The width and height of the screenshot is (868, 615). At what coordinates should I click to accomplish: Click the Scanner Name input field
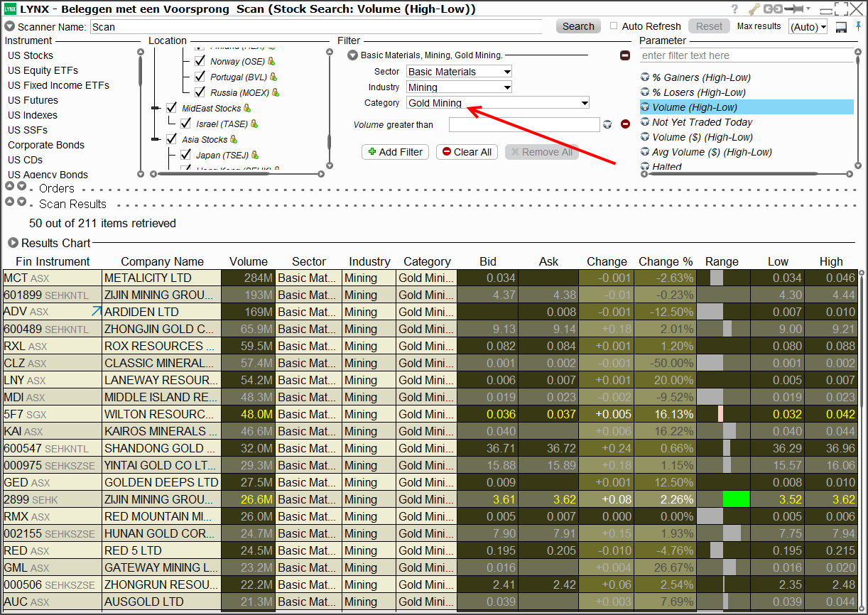317,27
